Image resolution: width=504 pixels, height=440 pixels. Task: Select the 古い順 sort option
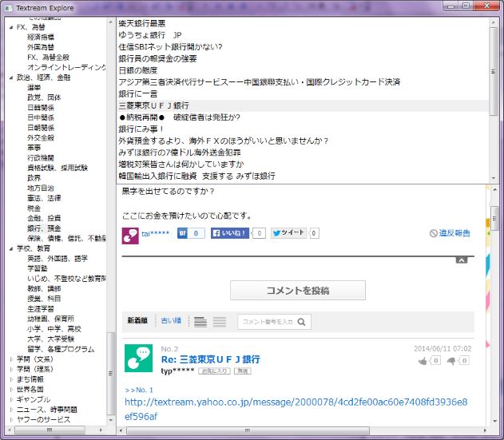click(171, 320)
